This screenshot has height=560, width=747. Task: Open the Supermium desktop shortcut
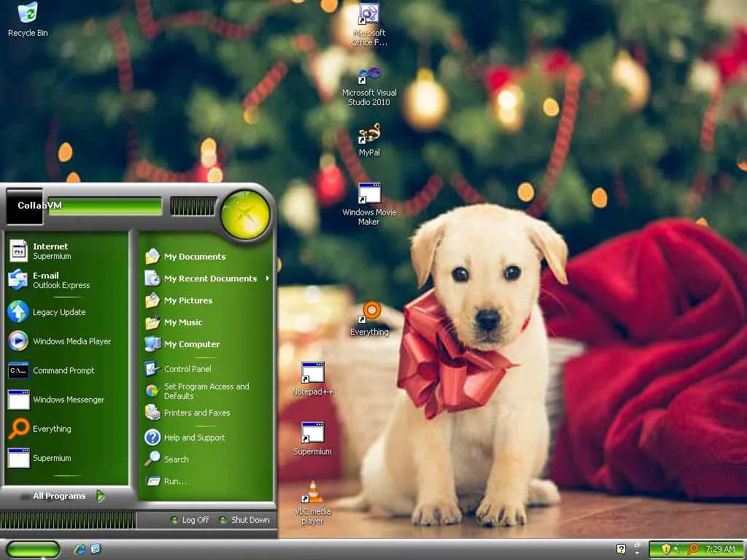coord(312,438)
